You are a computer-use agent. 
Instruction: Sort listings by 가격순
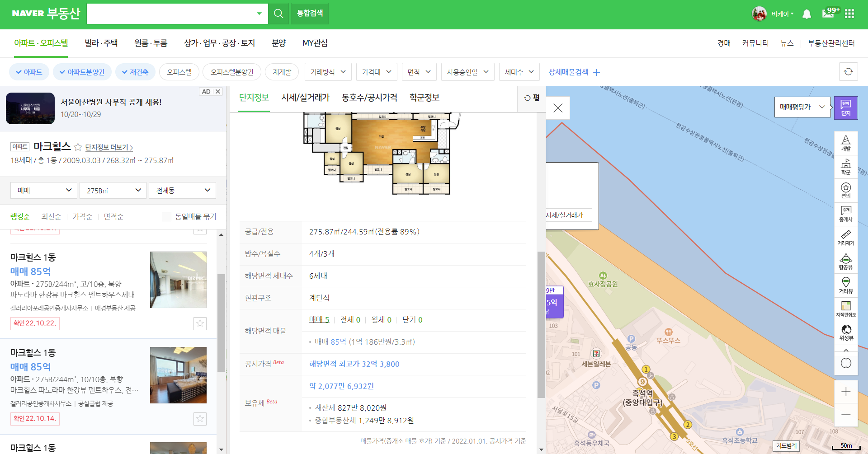coord(82,217)
